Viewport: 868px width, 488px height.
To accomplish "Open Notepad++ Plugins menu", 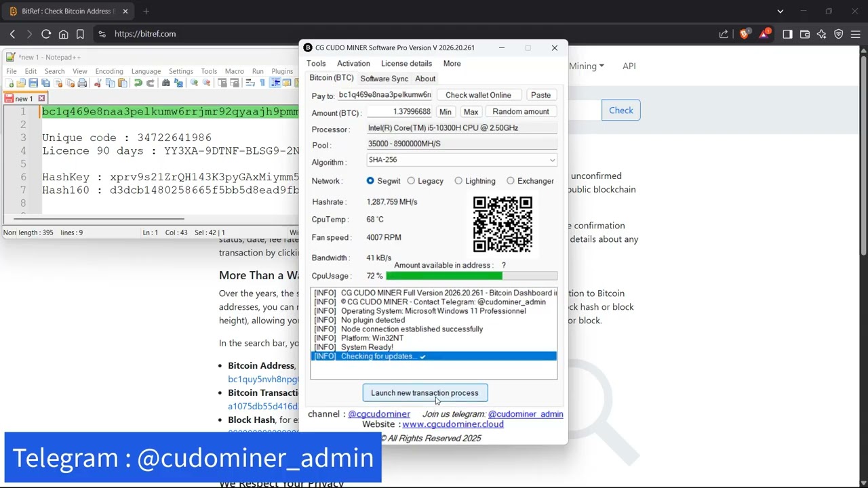I will click(282, 71).
